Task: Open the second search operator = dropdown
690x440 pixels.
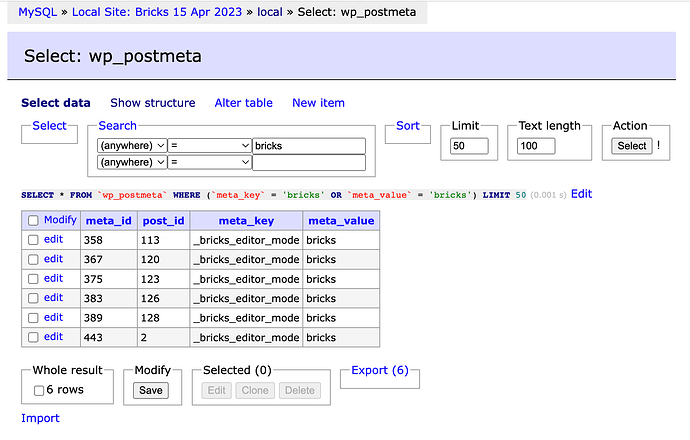Action: pos(209,162)
